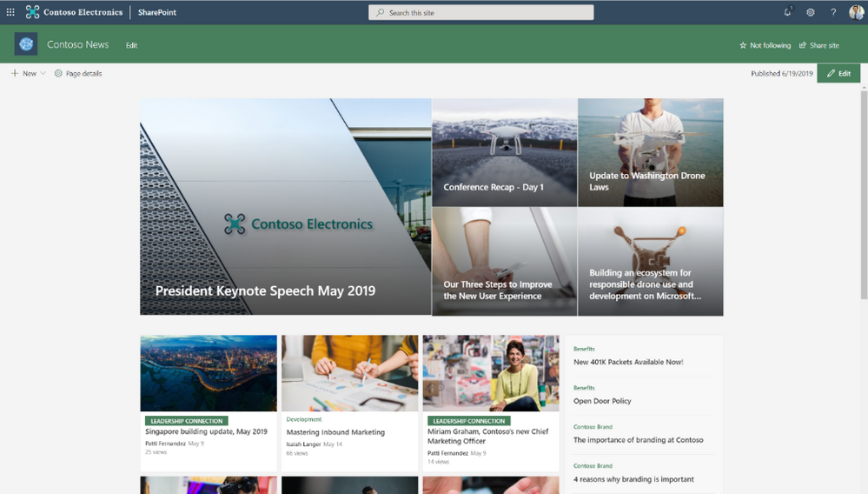
Task: Open Page details gear icon
Action: [x=58, y=73]
